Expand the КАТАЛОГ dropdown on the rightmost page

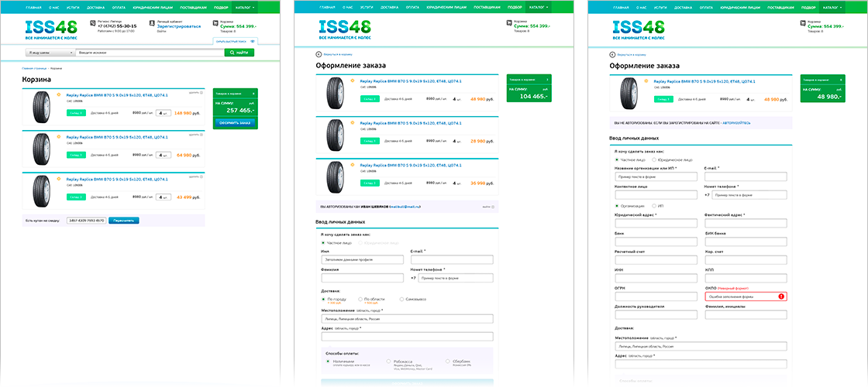pos(832,7)
